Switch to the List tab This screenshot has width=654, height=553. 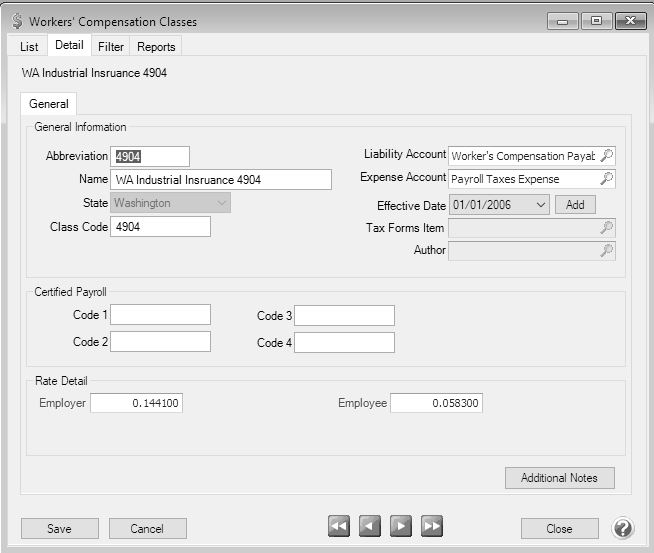(x=29, y=46)
